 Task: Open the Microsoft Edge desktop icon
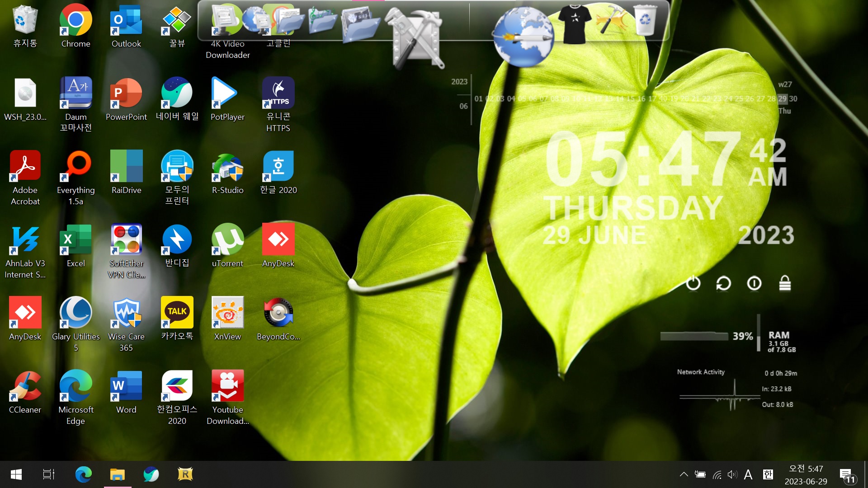[75, 398]
